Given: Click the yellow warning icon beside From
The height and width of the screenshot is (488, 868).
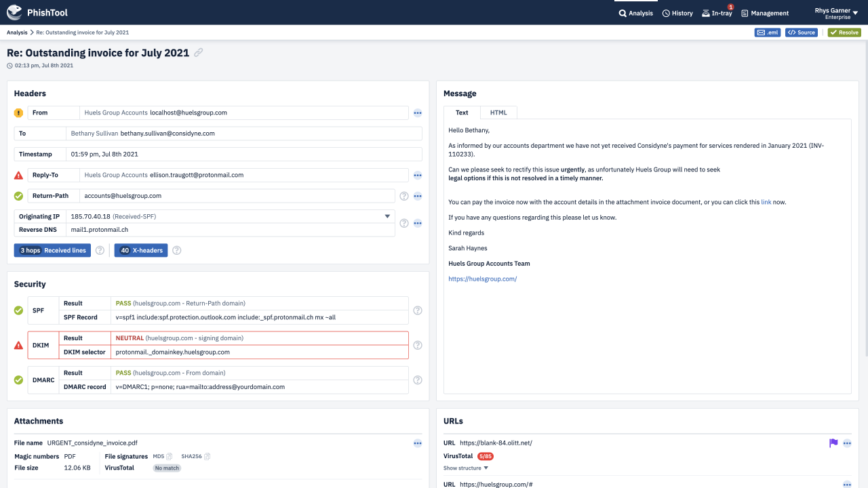Looking at the screenshot, I should pos(18,113).
